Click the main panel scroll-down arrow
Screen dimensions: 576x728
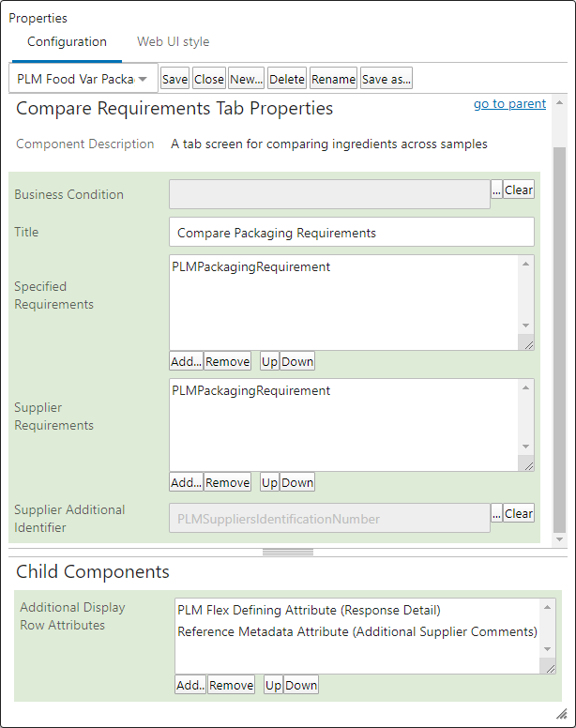559,539
